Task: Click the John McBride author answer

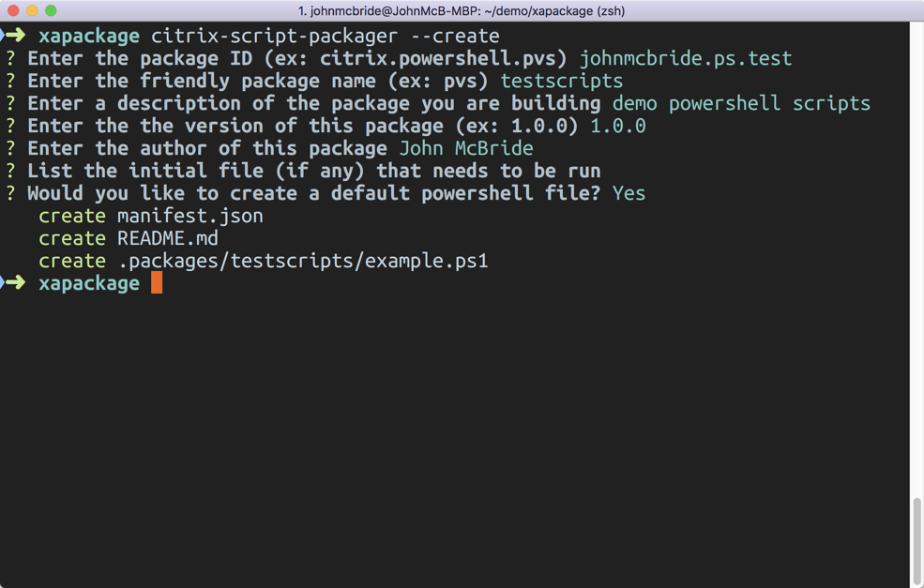Action: (466, 148)
